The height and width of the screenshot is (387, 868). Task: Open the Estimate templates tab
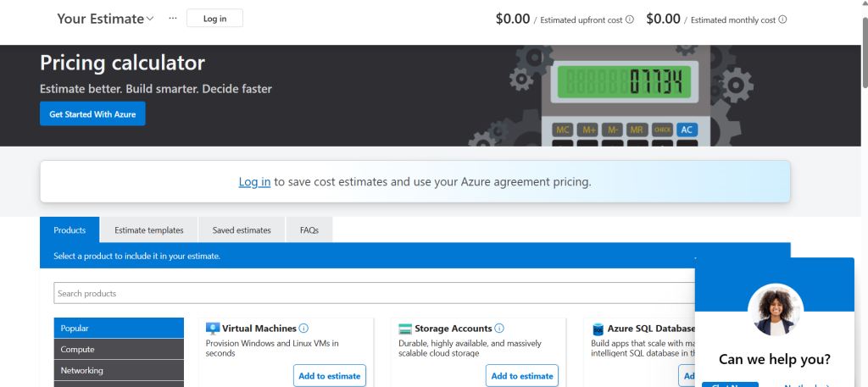point(149,230)
